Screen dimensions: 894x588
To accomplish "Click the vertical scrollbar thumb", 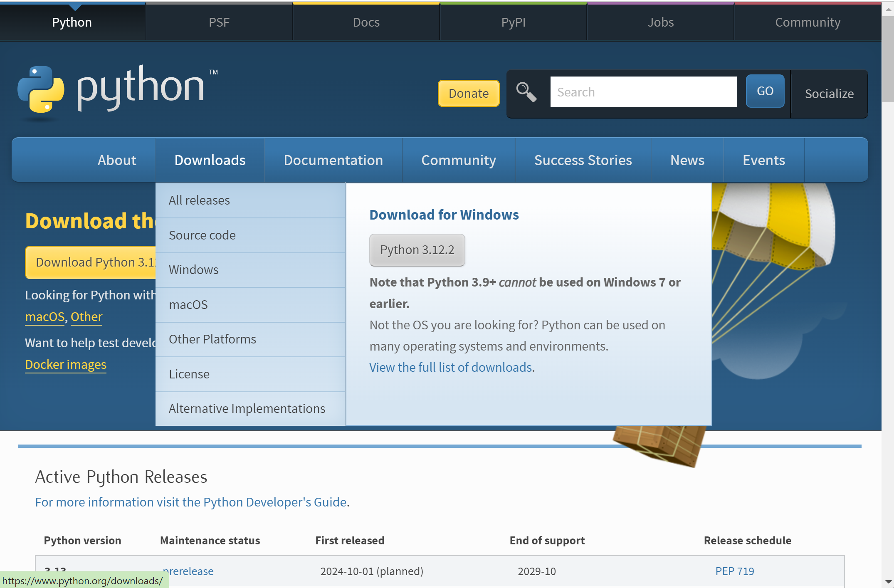I will (x=888, y=58).
